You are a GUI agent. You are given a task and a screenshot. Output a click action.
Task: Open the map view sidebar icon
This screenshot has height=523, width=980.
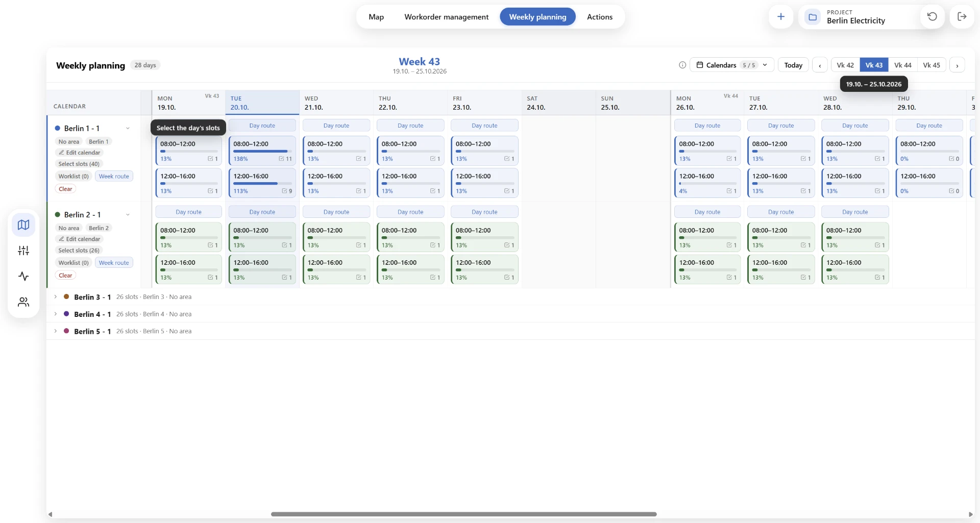[x=23, y=225]
